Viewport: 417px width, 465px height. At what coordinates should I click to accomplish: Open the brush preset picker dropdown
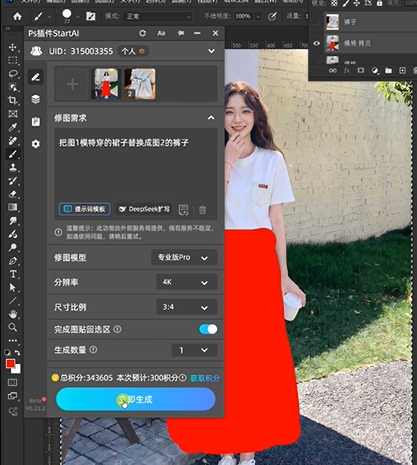78,16
